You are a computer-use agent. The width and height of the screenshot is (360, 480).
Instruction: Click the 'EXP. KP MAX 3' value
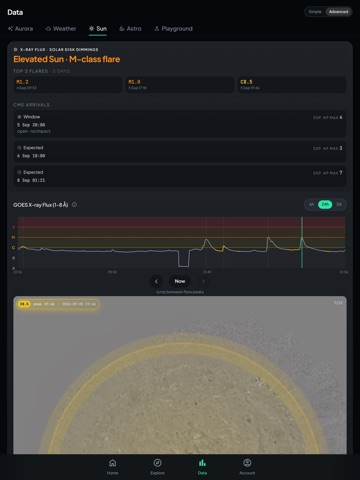(328, 148)
